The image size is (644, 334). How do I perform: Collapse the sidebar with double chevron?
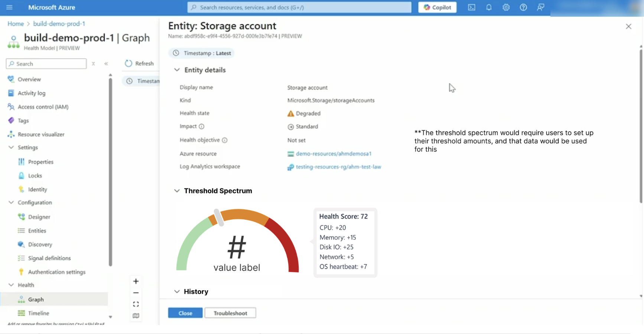[x=106, y=64]
